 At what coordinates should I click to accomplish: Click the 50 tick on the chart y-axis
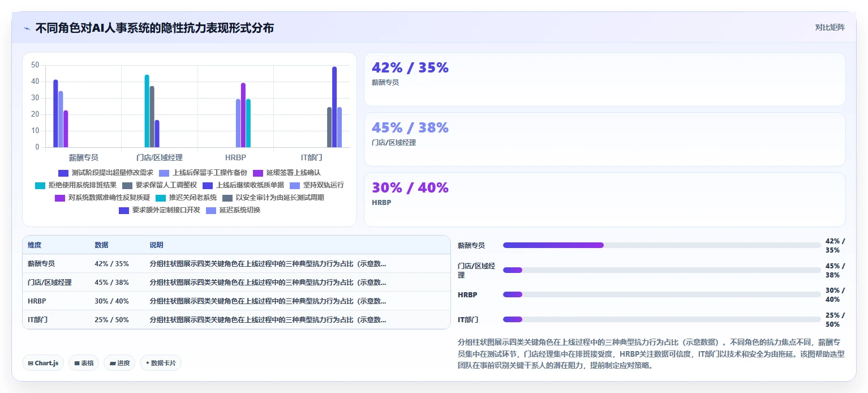[35, 66]
